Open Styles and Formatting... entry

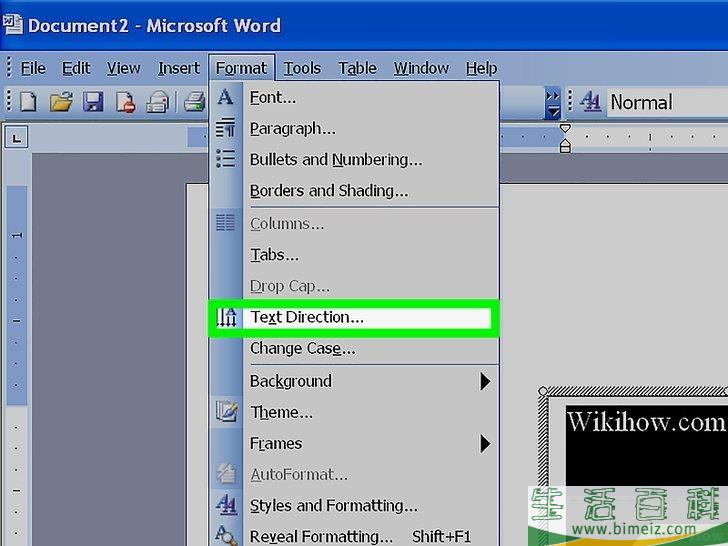click(354, 506)
